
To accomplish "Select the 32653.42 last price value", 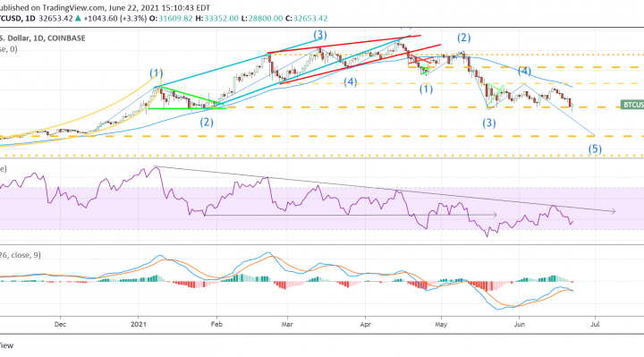I will pyautogui.click(x=55, y=19).
